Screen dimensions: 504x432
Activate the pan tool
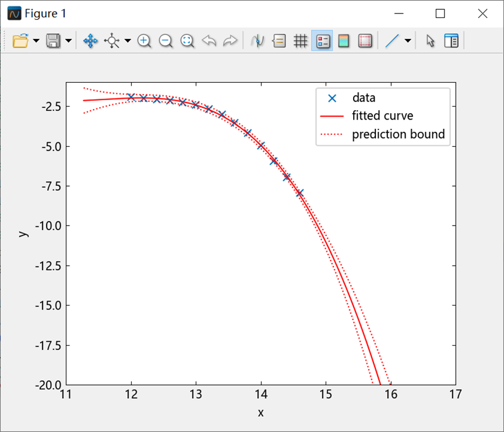(90, 41)
